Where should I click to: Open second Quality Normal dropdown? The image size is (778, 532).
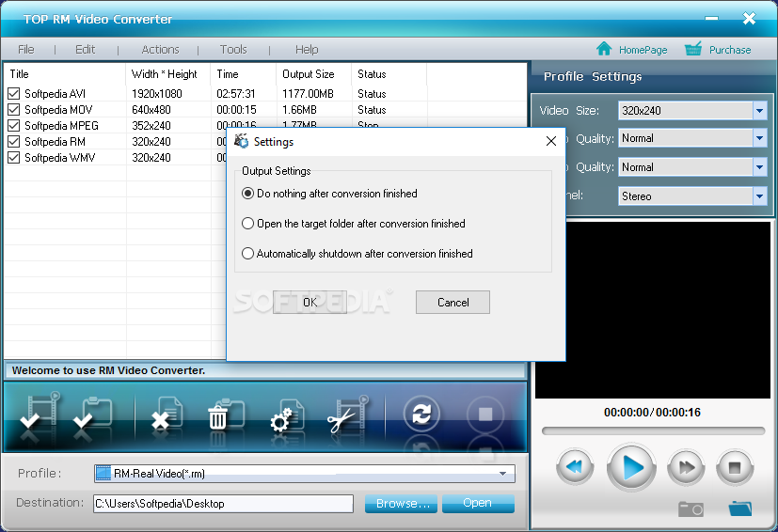click(x=759, y=167)
